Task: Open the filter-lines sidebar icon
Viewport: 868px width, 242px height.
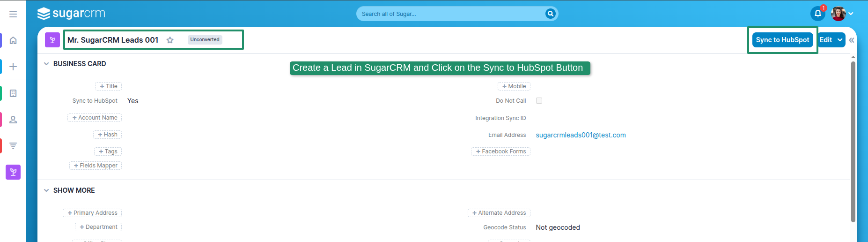Action: (13, 146)
